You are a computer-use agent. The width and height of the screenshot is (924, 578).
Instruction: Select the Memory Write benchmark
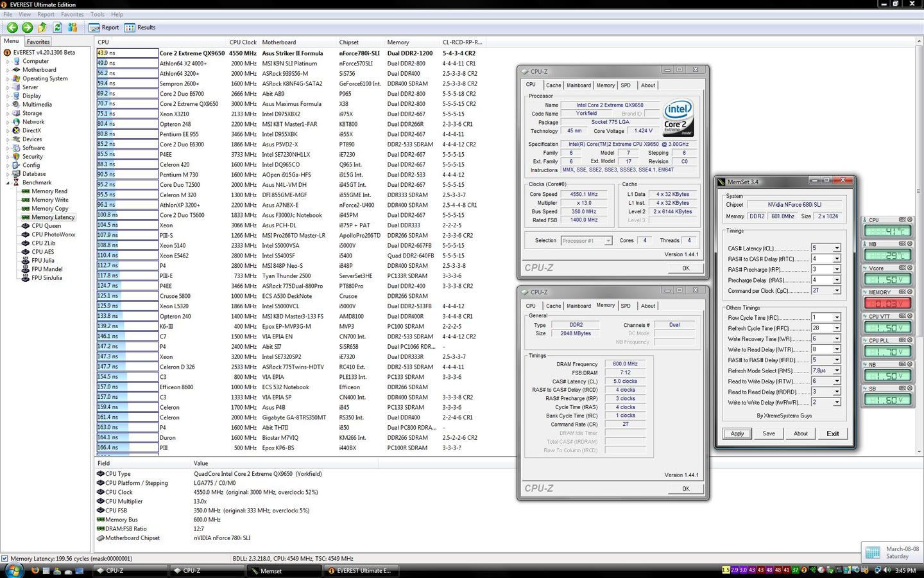[x=50, y=200]
